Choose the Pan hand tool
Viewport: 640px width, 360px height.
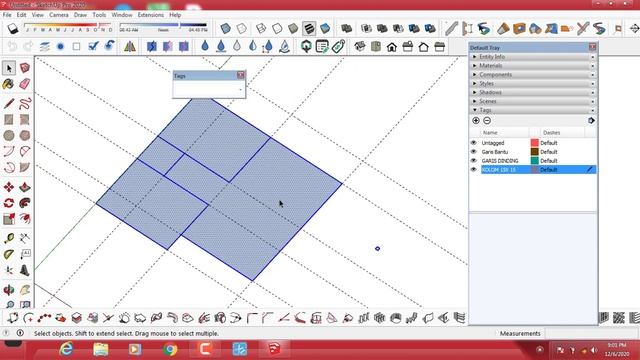pyautogui.click(x=24, y=290)
